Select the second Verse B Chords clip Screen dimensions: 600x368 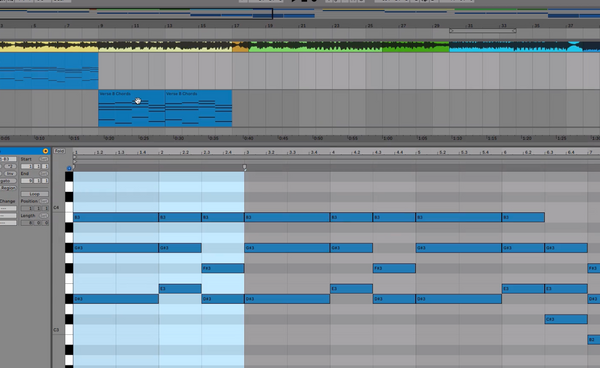pos(199,108)
